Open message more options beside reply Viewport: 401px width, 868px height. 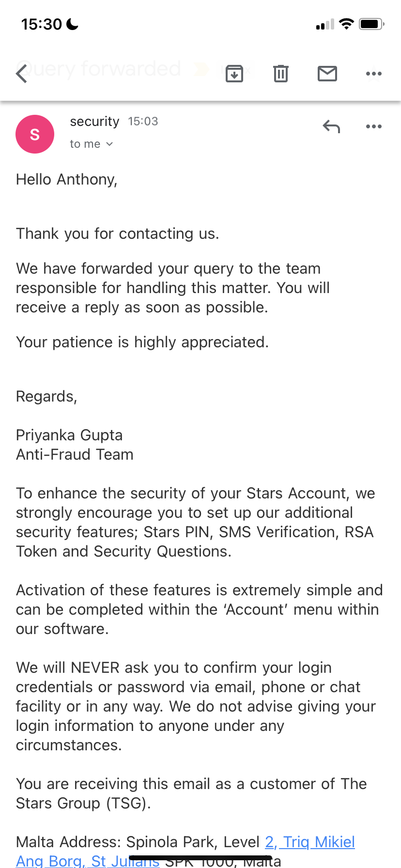[x=374, y=126]
